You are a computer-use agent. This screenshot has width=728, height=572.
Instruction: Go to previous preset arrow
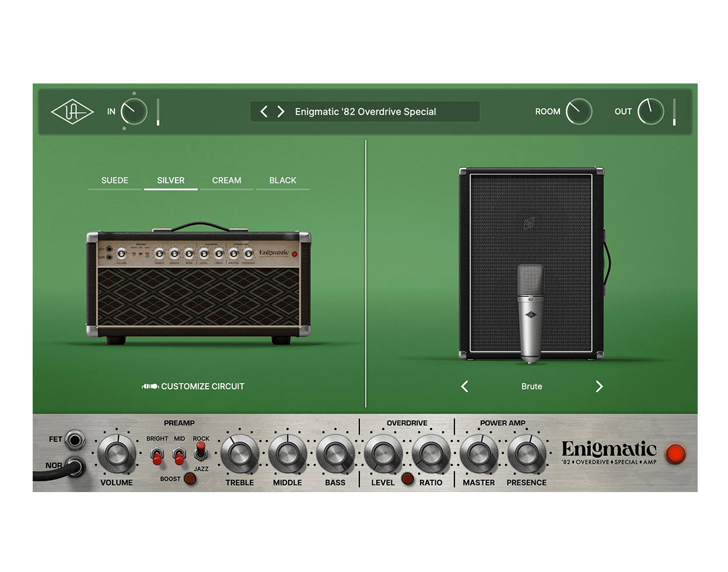coord(264,111)
